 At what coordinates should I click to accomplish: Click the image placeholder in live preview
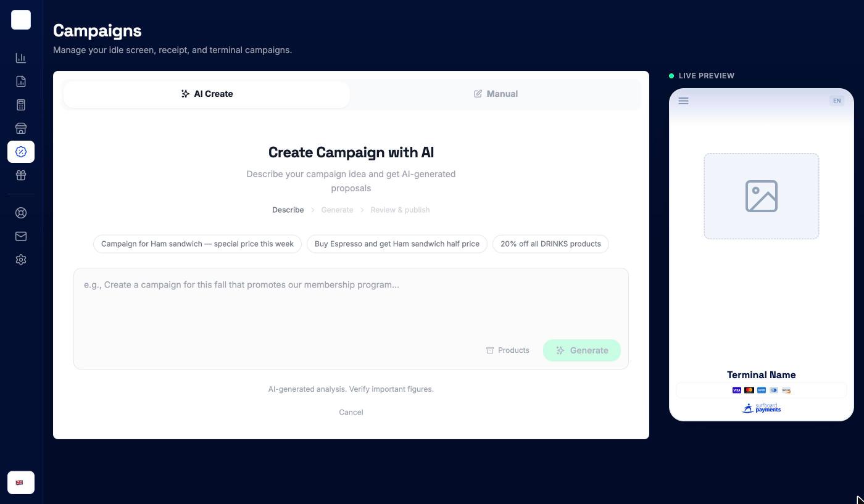tap(762, 196)
